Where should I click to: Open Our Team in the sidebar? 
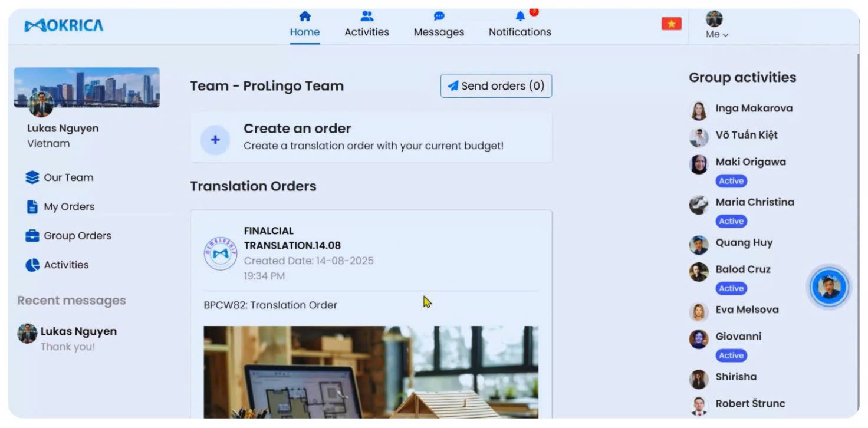[x=60, y=177]
